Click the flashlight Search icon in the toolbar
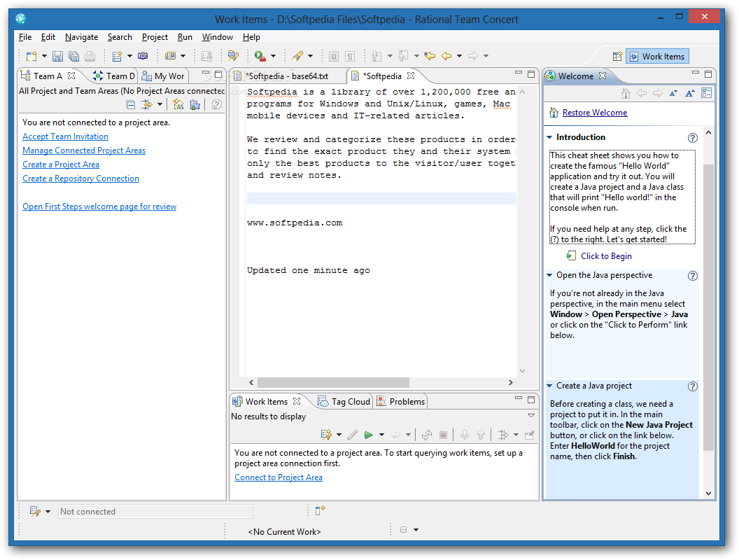The width and height of the screenshot is (739, 560). pos(297,56)
